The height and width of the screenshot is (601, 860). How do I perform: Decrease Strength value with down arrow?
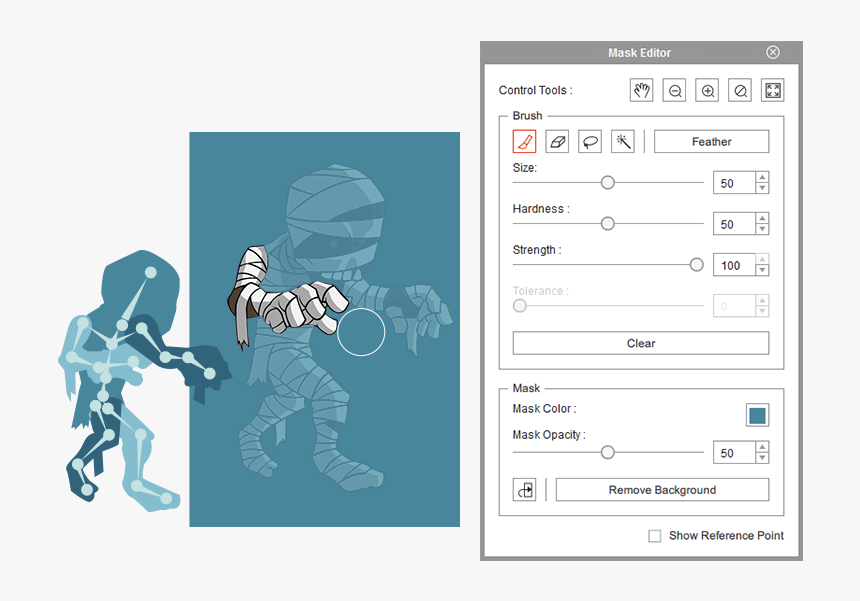[x=763, y=270]
